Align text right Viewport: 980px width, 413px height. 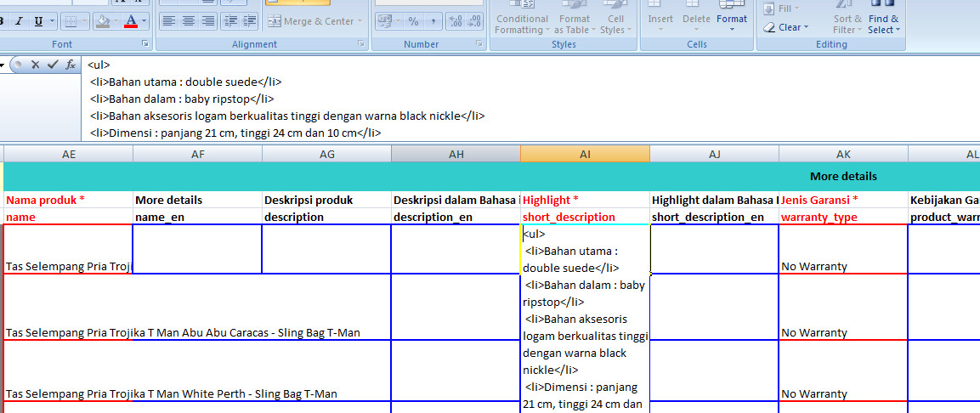[x=208, y=22]
